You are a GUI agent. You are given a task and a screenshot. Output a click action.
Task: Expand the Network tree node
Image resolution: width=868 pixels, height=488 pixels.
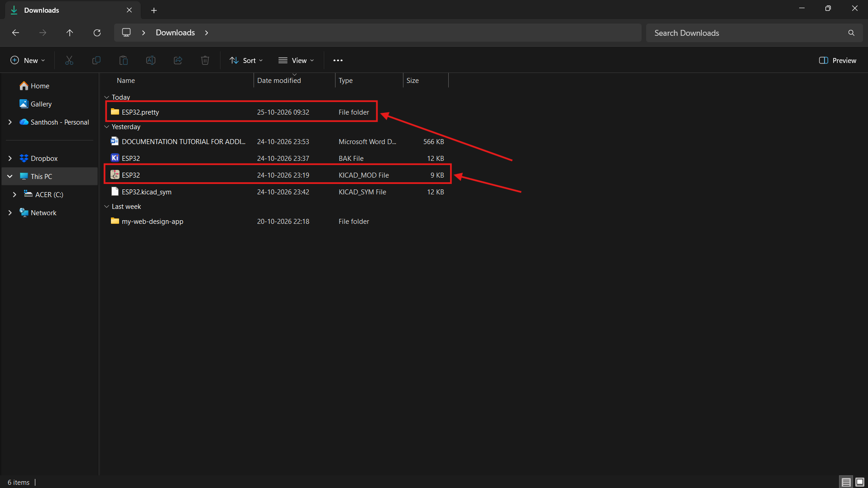(10, 213)
